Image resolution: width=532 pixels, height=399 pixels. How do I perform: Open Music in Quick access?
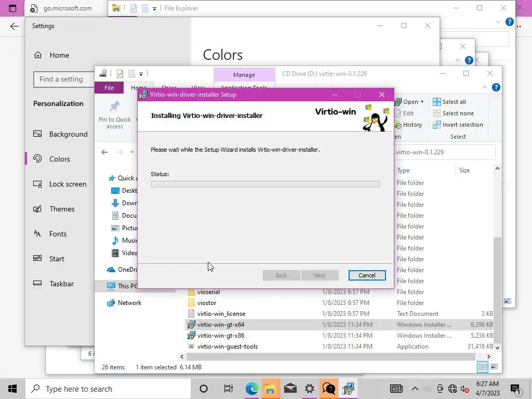(125, 240)
